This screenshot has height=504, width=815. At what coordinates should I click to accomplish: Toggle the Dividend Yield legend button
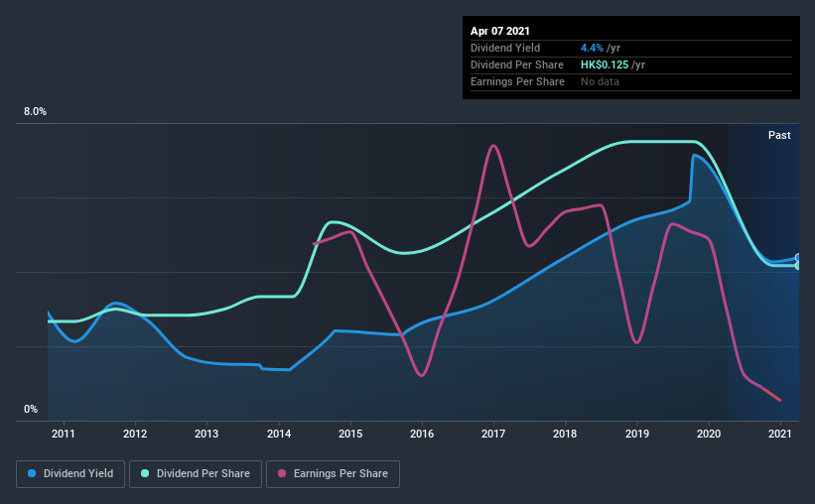70,474
